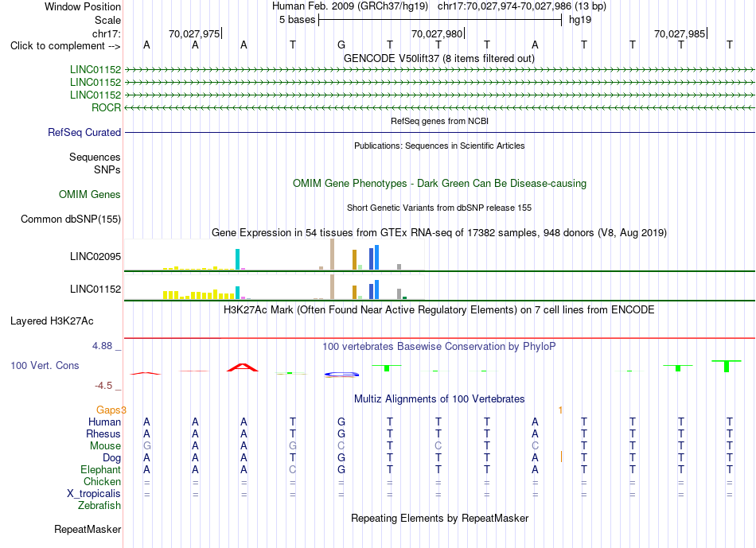
Task: Click the GTEx Gene Expression track title
Action: (x=439, y=233)
